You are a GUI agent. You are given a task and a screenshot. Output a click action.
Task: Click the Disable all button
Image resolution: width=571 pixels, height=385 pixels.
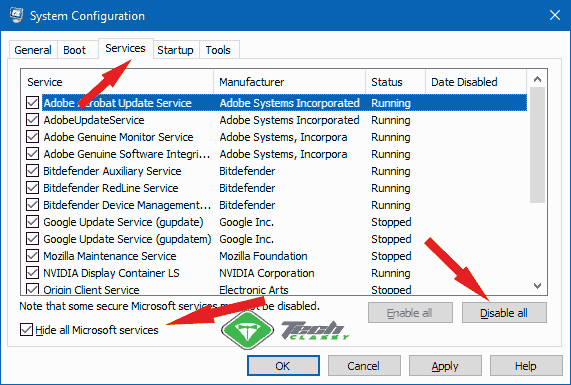tap(504, 313)
